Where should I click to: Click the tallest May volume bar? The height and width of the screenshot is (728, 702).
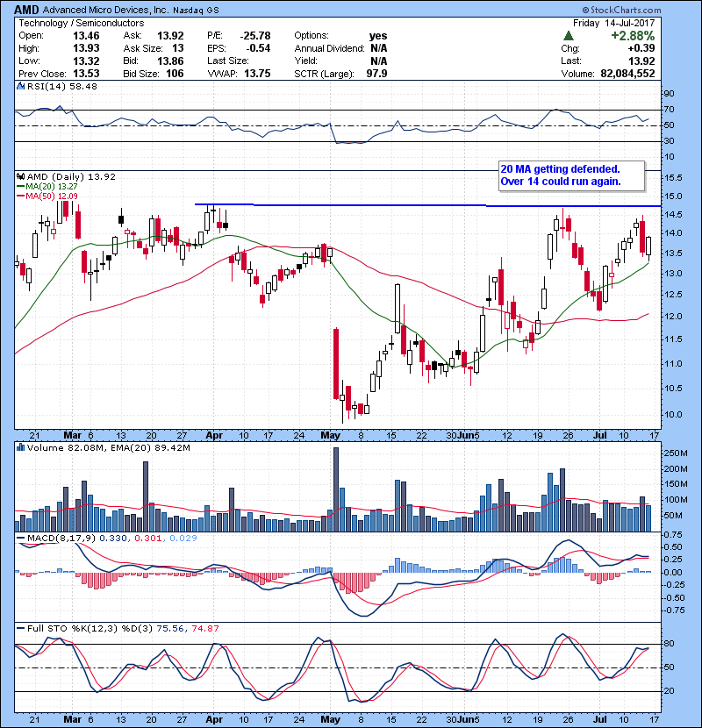pyautogui.click(x=336, y=489)
